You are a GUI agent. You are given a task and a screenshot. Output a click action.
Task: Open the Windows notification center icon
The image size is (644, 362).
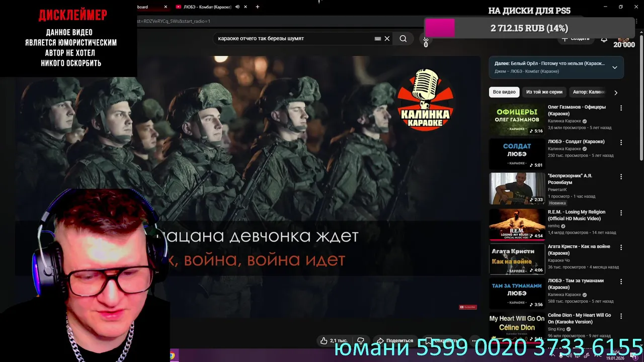click(635, 356)
